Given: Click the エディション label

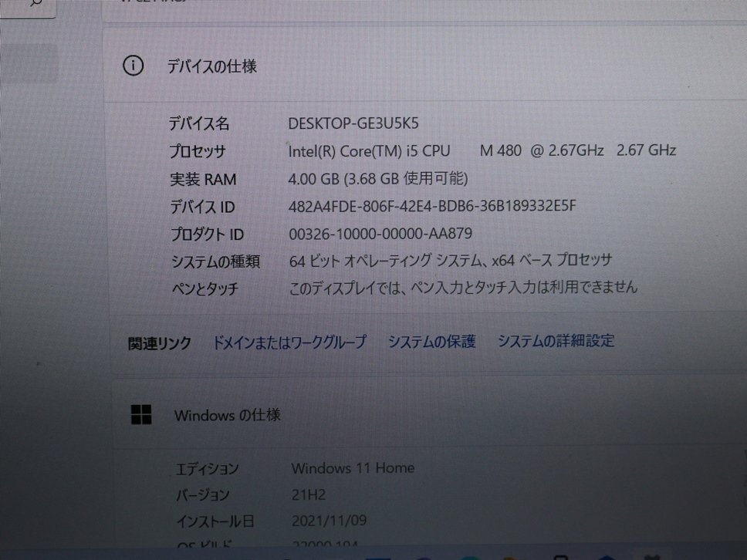Looking at the screenshot, I should click(x=208, y=469).
